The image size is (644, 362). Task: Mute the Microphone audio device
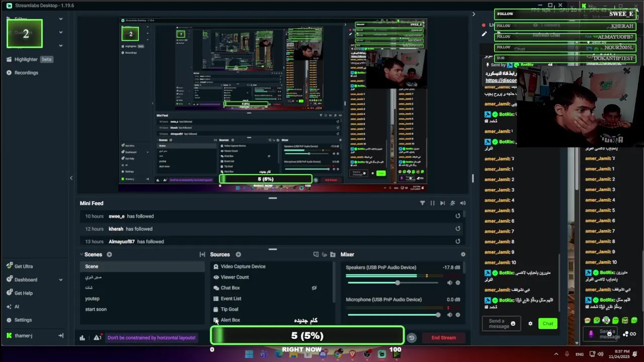[x=450, y=315]
